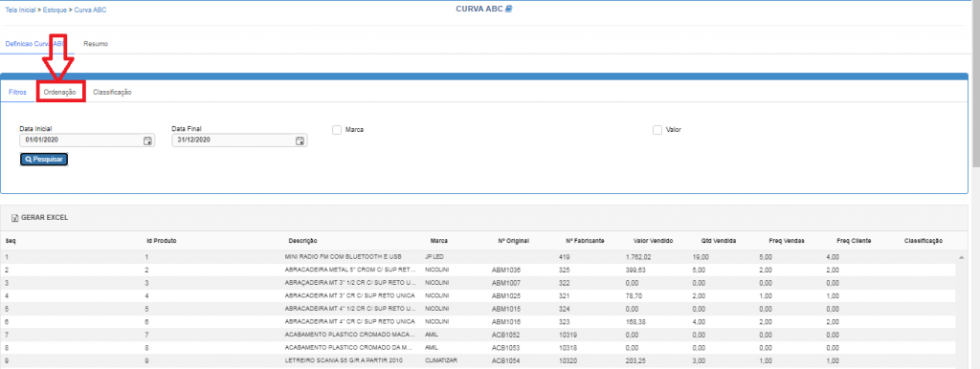Click the 1.762,02 valor vendido cell

point(638,257)
